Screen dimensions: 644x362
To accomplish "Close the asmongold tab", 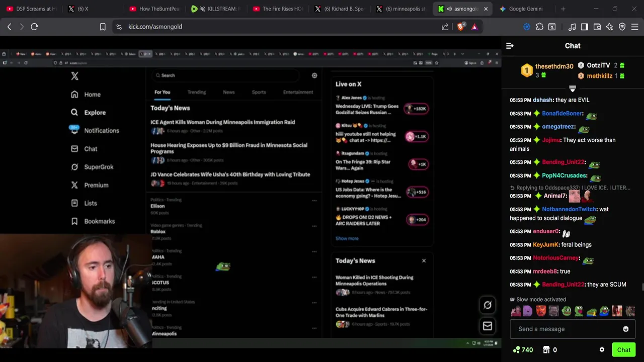I will pyautogui.click(x=486, y=9).
